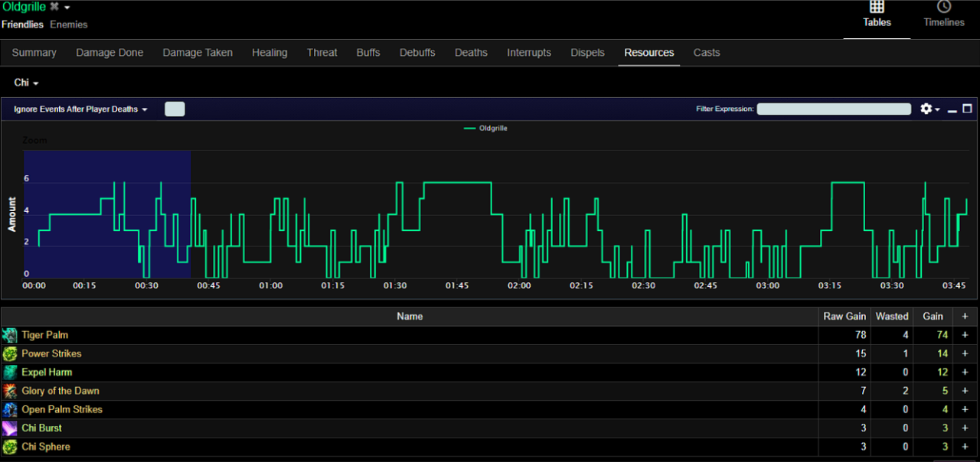This screenshot has width=980, height=462.
Task: Click the Expel Harm spell icon
Action: coord(11,373)
